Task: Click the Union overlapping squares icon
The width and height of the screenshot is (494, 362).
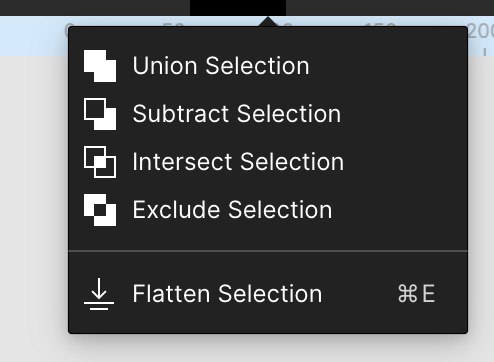Action: pyautogui.click(x=100, y=66)
